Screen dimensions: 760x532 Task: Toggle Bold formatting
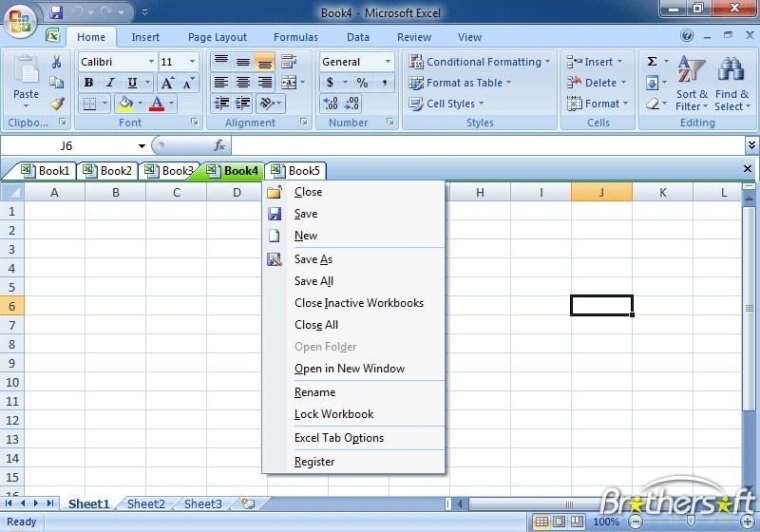click(x=88, y=83)
